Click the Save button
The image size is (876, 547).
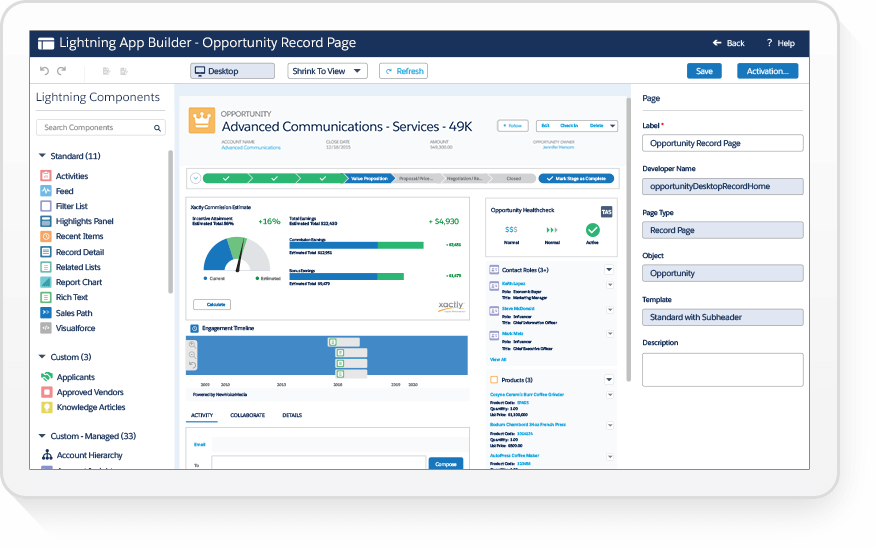tap(704, 71)
